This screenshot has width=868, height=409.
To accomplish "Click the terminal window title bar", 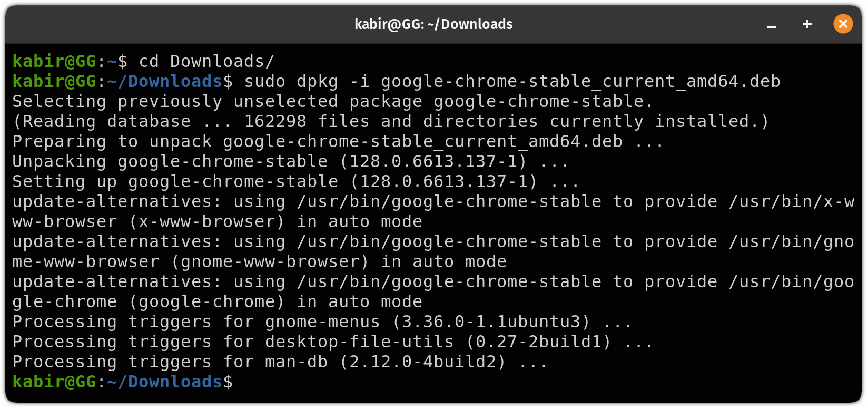I will point(434,24).
